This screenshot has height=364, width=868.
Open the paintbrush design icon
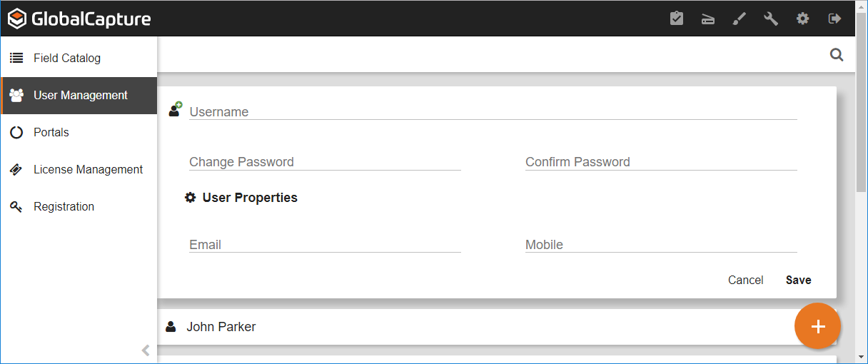740,19
